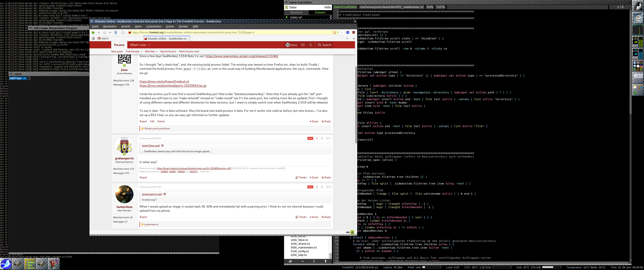
Task: Open the back history dropdown arrow
Action: 99,32
